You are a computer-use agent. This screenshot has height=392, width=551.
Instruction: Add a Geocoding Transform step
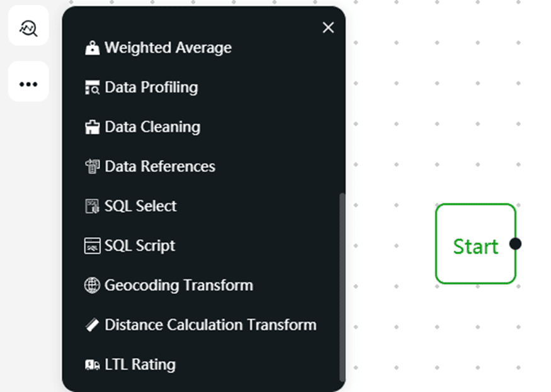[x=179, y=286]
